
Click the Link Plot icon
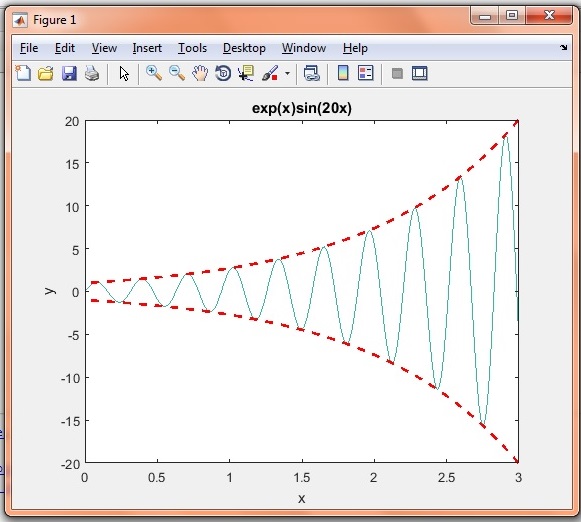(312, 73)
